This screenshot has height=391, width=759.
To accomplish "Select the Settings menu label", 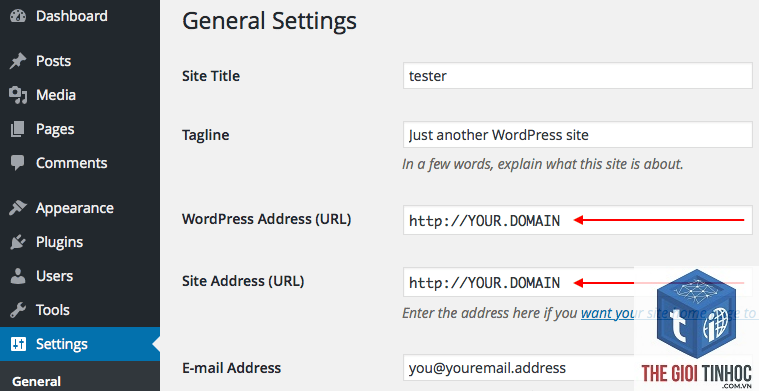I will click(62, 344).
